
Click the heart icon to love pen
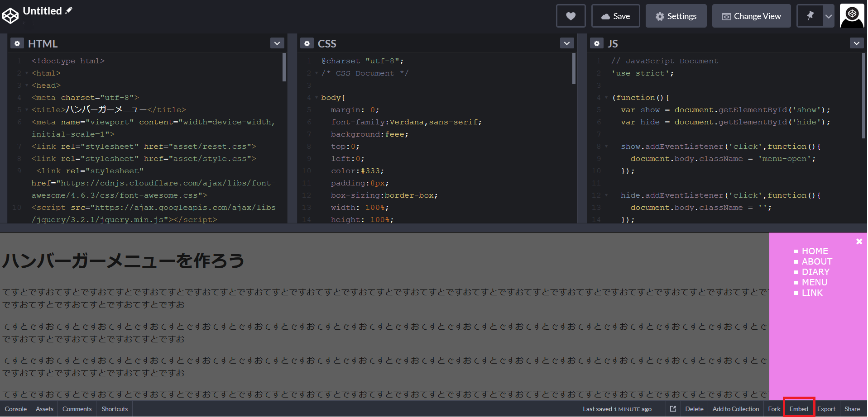click(x=571, y=16)
